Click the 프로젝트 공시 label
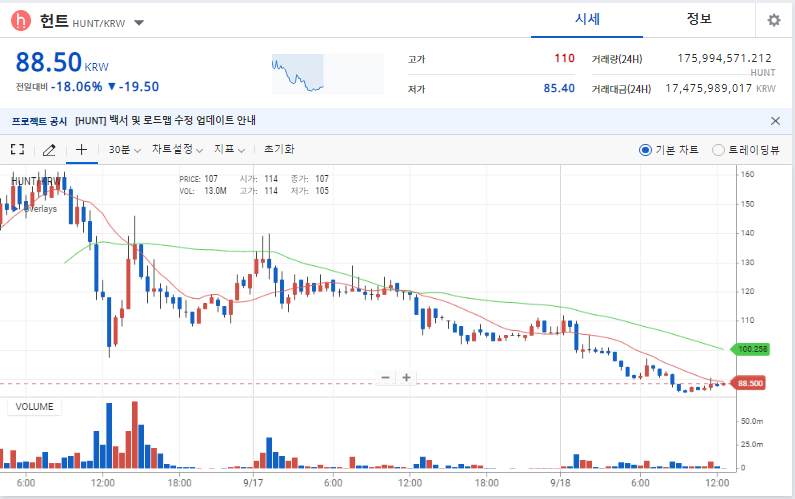Image resolution: width=795 pixels, height=499 pixels. click(x=39, y=121)
